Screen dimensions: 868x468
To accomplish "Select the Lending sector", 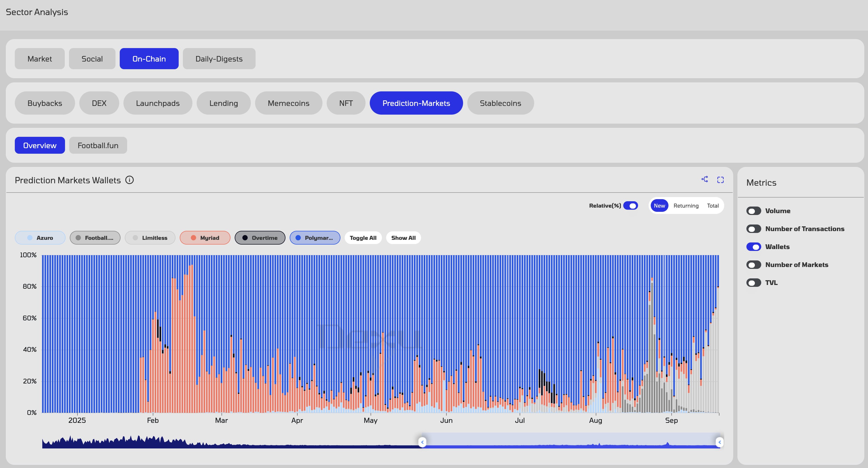I will tap(223, 103).
